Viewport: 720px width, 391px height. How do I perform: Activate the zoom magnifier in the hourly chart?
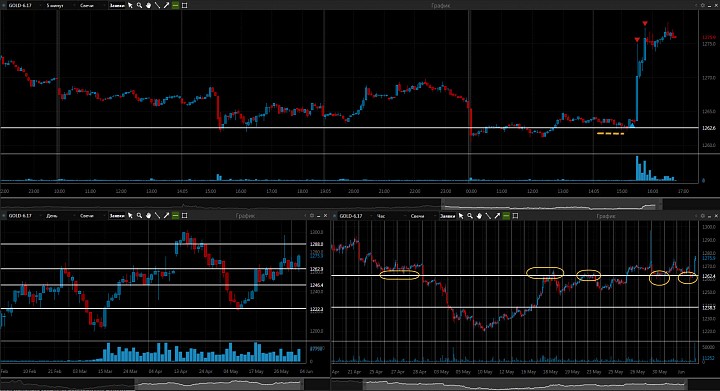pyautogui.click(x=470, y=216)
